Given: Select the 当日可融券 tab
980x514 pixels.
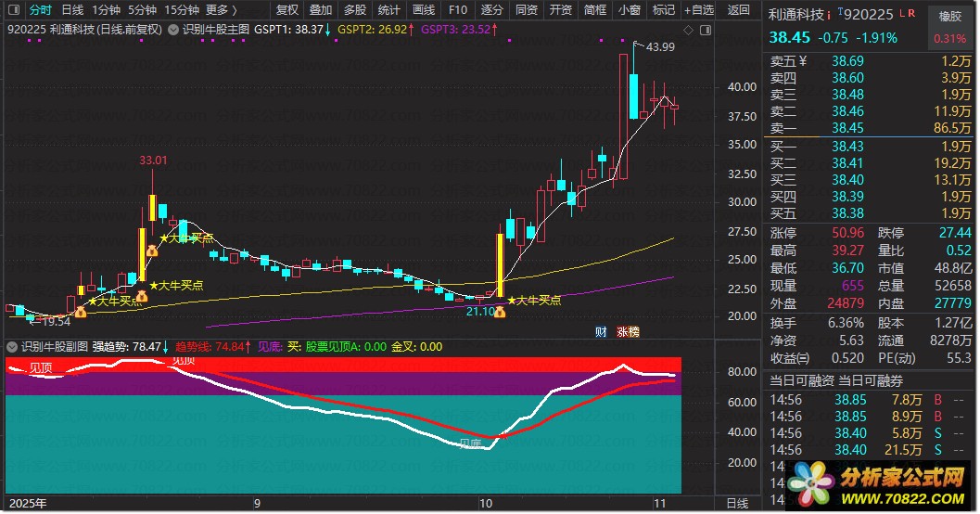Looking at the screenshot, I should 871,380.
